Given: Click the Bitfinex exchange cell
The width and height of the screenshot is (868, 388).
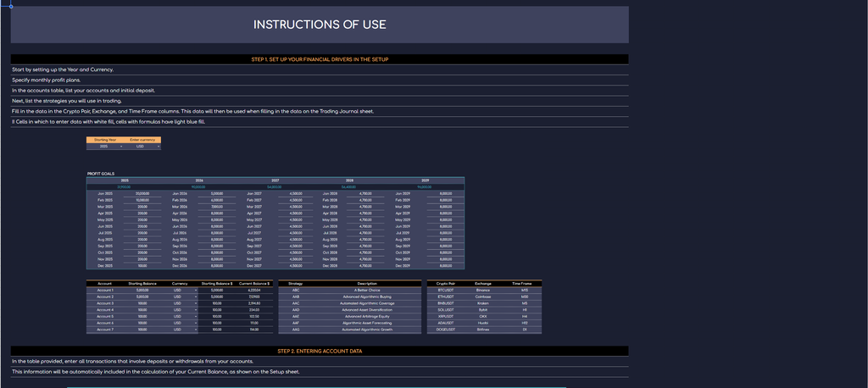Looking at the screenshot, I should [483, 330].
